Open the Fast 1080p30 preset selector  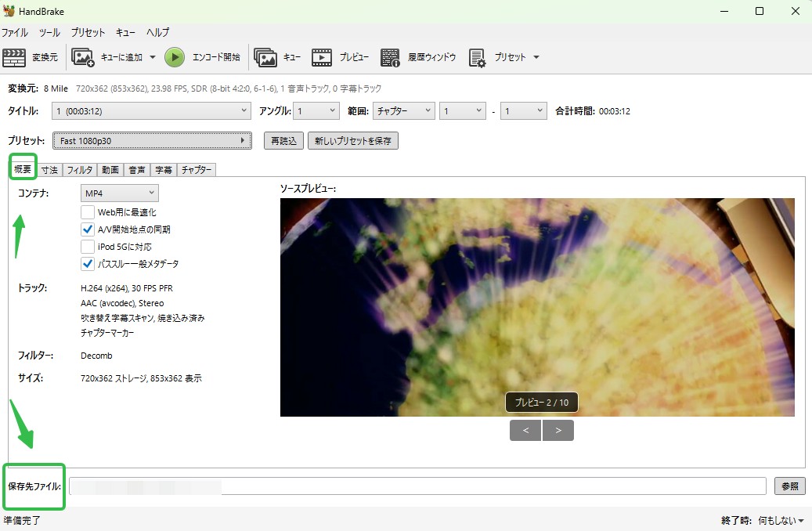(x=152, y=141)
